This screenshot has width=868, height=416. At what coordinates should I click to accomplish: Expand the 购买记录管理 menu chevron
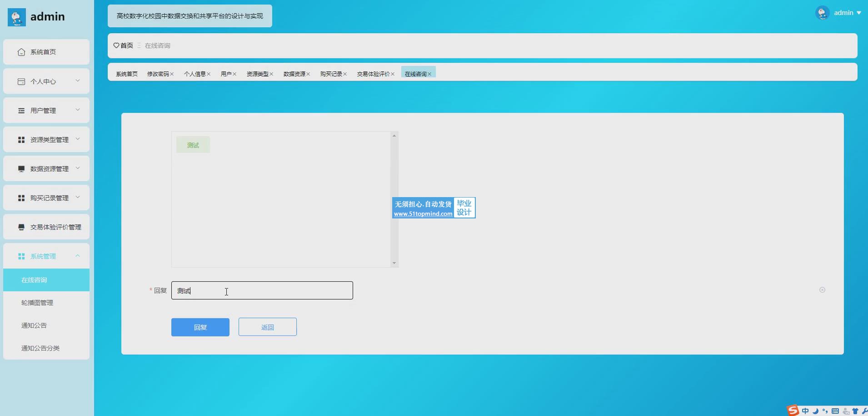[78, 197]
